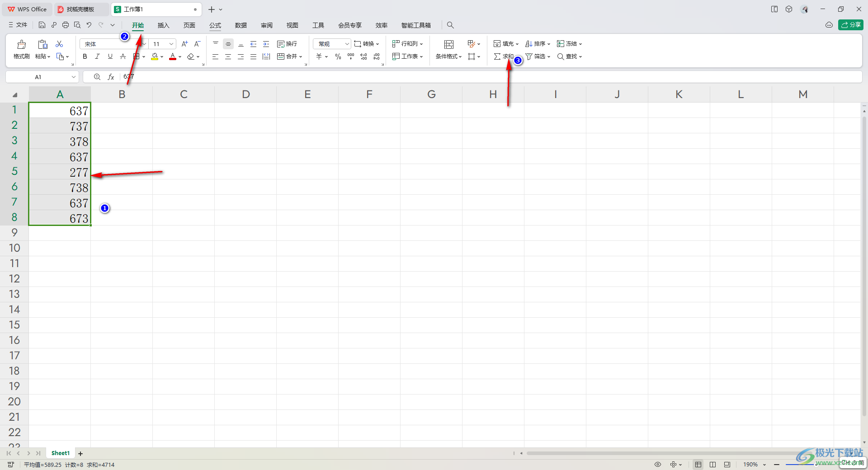
Task: Click the Thousands separator icon
Action: tap(351, 56)
